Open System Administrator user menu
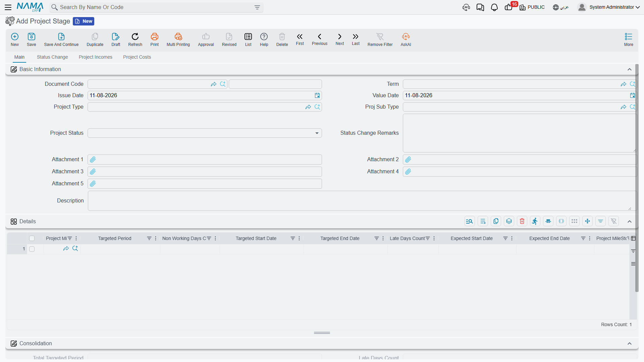Screen dimensions: 644x362 point(609,7)
